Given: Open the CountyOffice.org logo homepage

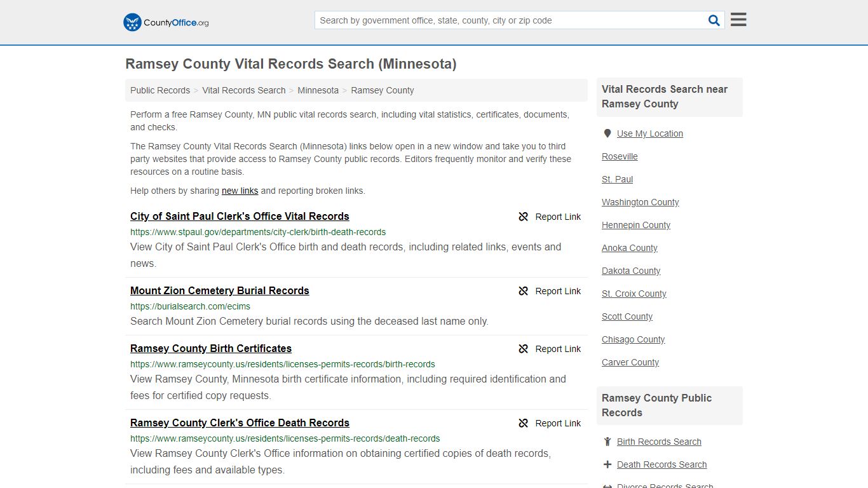Looking at the screenshot, I should tap(166, 22).
